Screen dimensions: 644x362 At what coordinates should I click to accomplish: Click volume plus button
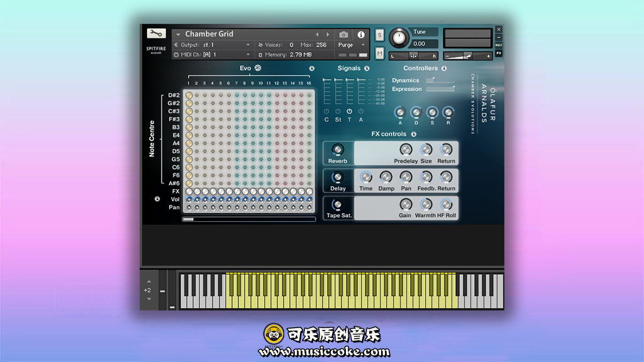pyautogui.click(x=488, y=56)
